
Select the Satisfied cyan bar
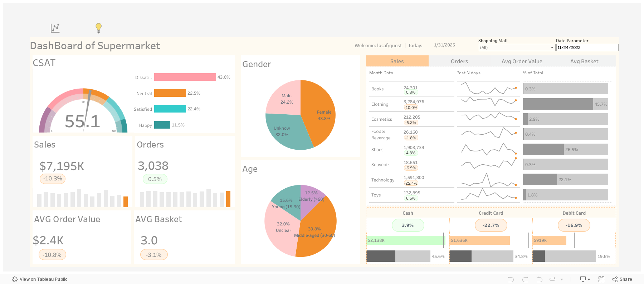[x=170, y=109]
